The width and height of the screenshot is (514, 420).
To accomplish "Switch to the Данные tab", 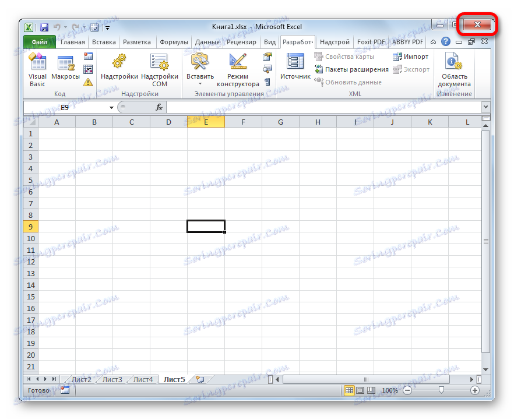I will click(x=207, y=42).
